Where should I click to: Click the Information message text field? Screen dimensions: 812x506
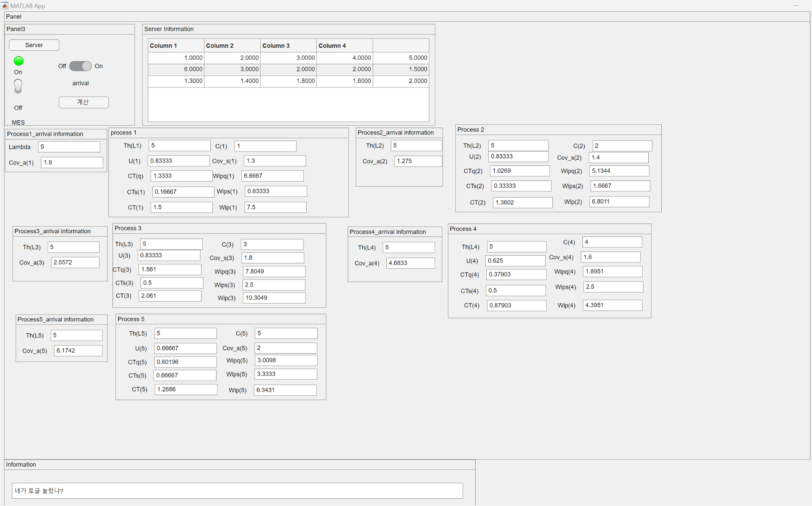tap(237, 491)
